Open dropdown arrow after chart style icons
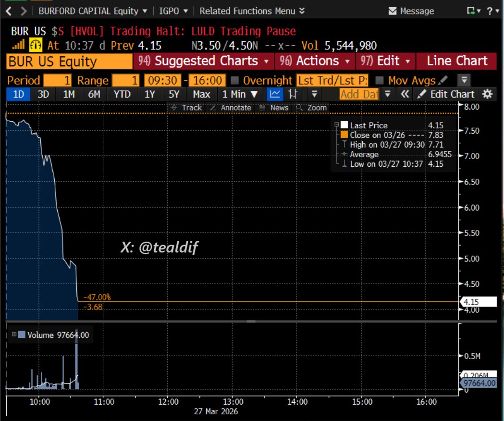 pos(314,94)
